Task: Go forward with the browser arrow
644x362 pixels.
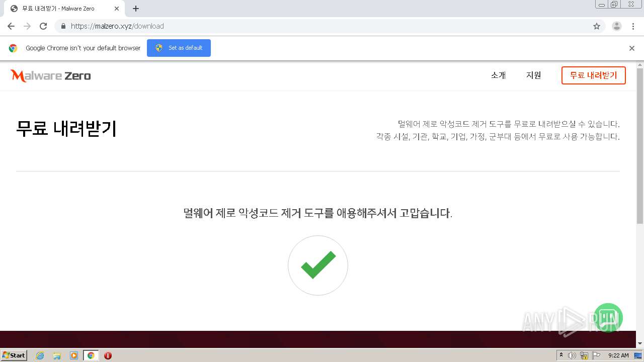Action: pos(27,26)
